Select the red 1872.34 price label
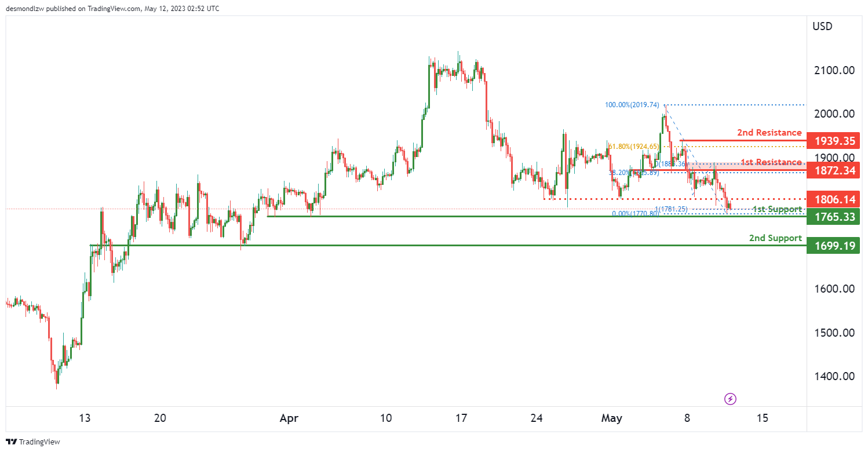Image resolution: width=868 pixels, height=452 pixels. pos(834,170)
